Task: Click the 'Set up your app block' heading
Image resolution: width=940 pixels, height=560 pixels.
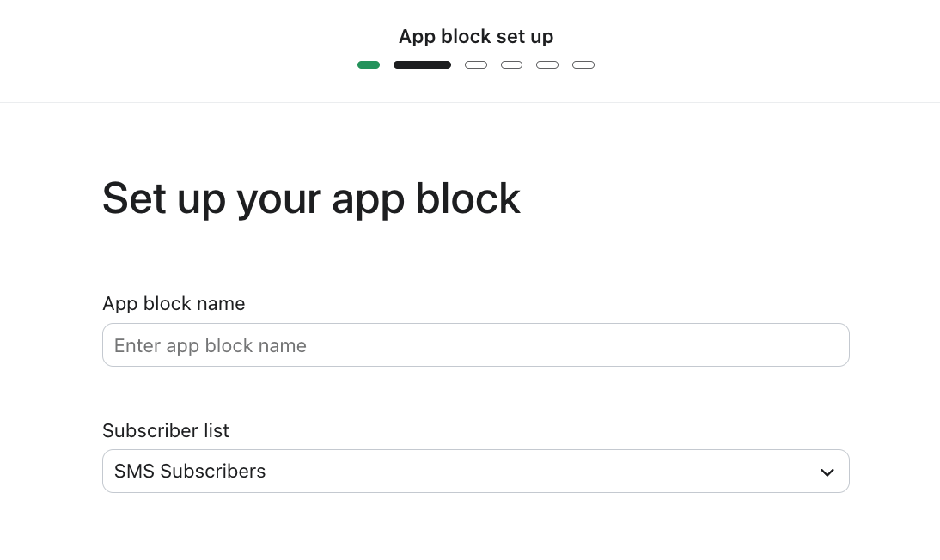Action: [x=311, y=198]
